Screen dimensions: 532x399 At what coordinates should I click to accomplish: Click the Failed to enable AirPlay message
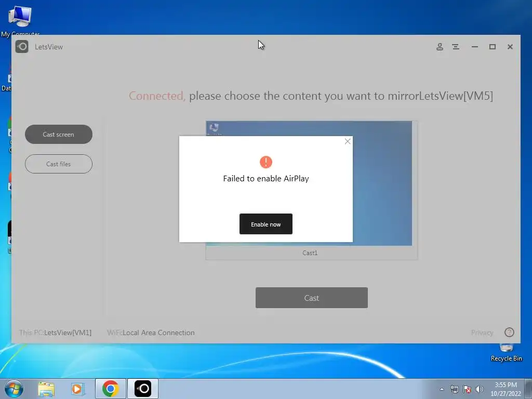click(x=266, y=179)
